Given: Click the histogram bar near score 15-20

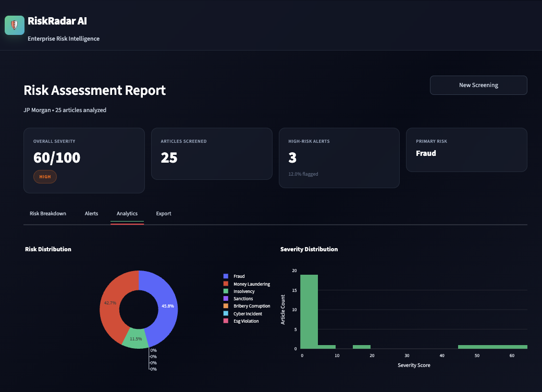Looking at the screenshot, I should pyautogui.click(x=362, y=347).
